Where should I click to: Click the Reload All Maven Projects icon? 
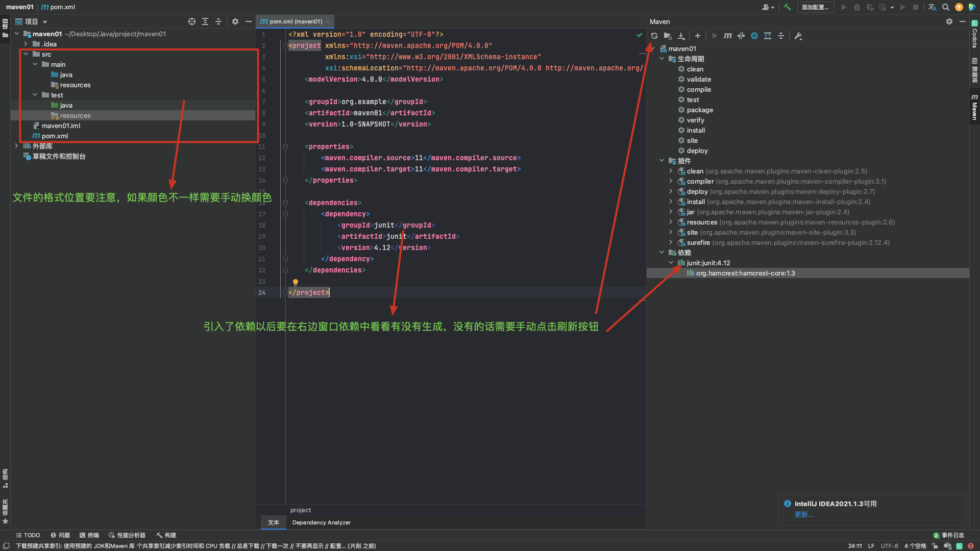click(654, 36)
